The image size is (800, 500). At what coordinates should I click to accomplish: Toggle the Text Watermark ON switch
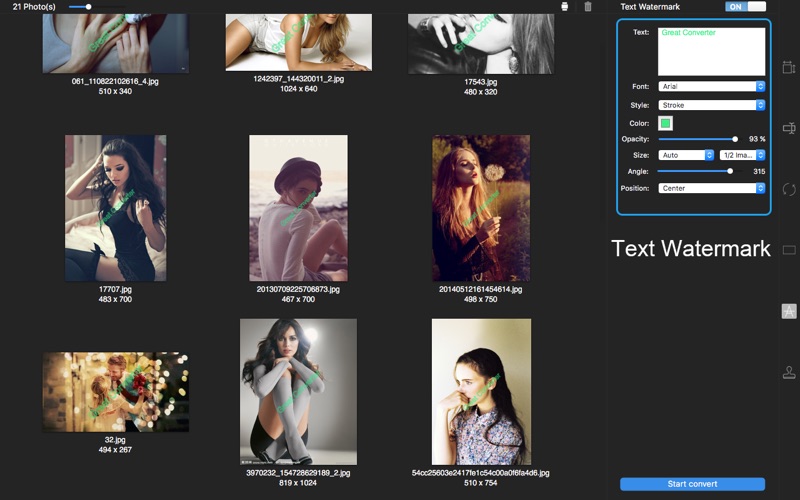pyautogui.click(x=745, y=7)
